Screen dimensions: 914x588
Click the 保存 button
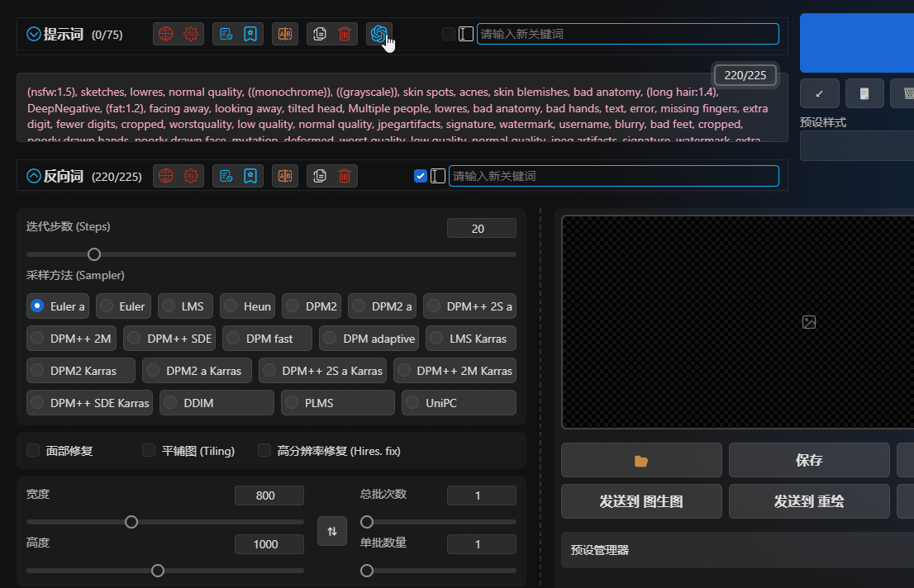[808, 461]
